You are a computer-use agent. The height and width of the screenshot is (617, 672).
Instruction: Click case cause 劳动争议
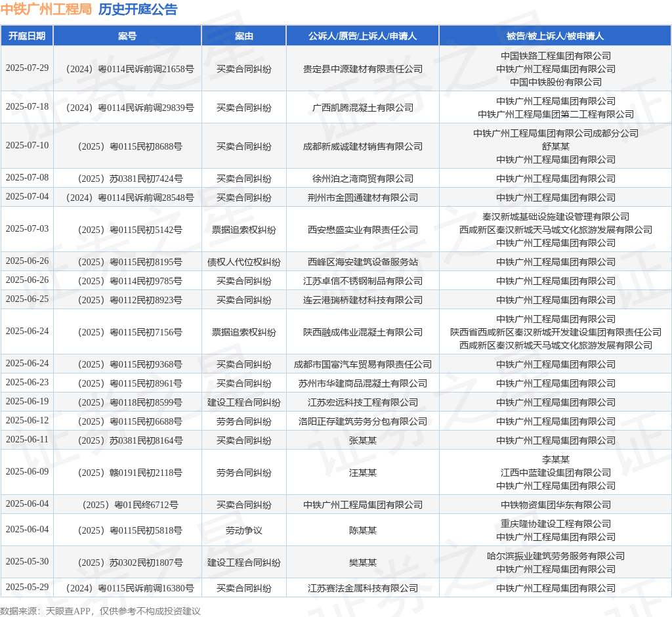coord(244,530)
